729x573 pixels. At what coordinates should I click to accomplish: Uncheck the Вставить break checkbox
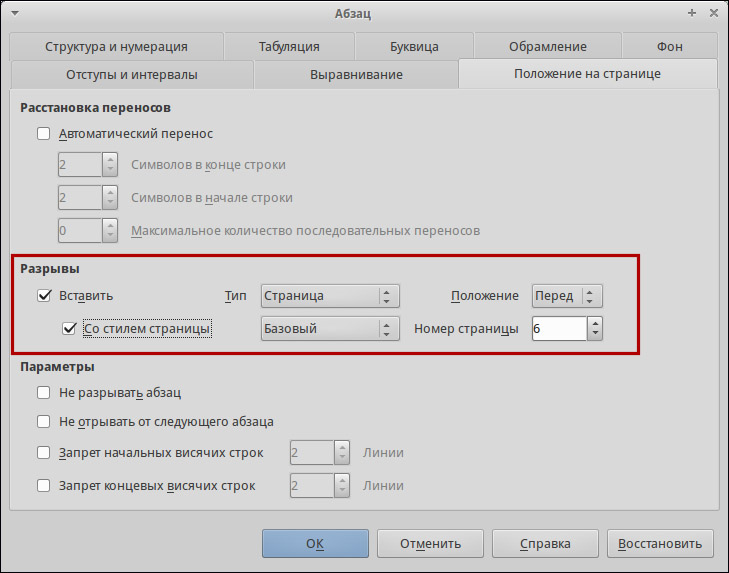[44, 295]
